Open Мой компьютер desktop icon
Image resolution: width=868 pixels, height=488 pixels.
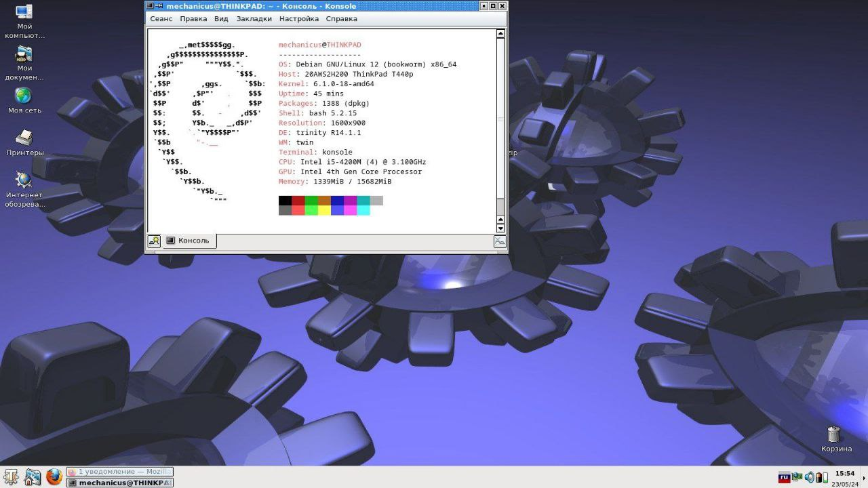tap(24, 21)
